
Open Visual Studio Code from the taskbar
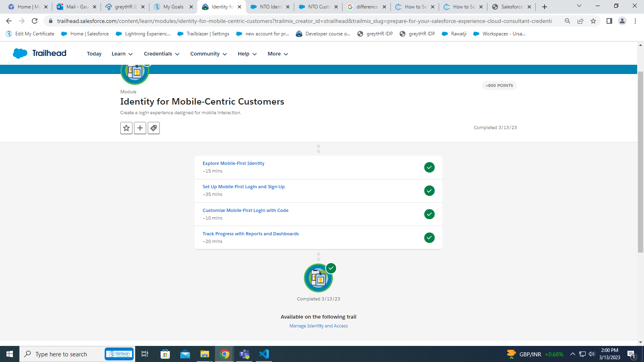click(x=264, y=354)
